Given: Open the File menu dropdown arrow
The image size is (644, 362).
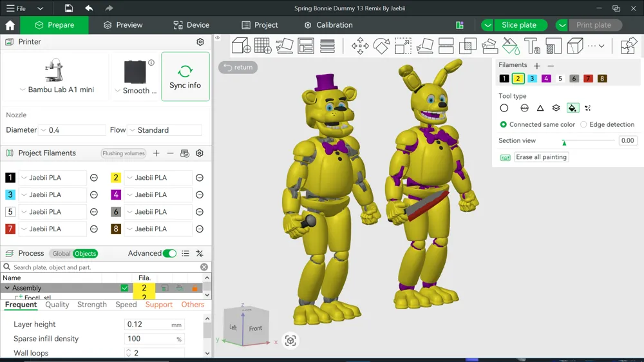Looking at the screenshot, I should pyautogui.click(x=40, y=8).
